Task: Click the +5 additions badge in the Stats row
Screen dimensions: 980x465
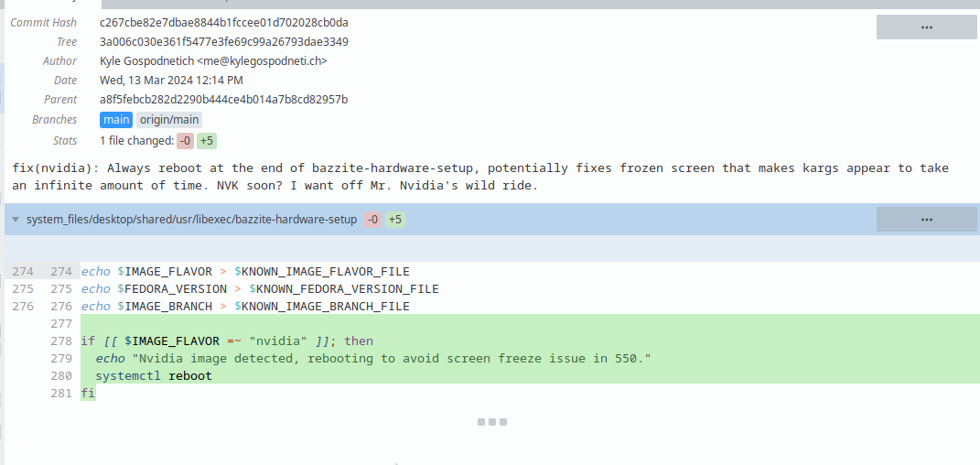Action: 207,141
